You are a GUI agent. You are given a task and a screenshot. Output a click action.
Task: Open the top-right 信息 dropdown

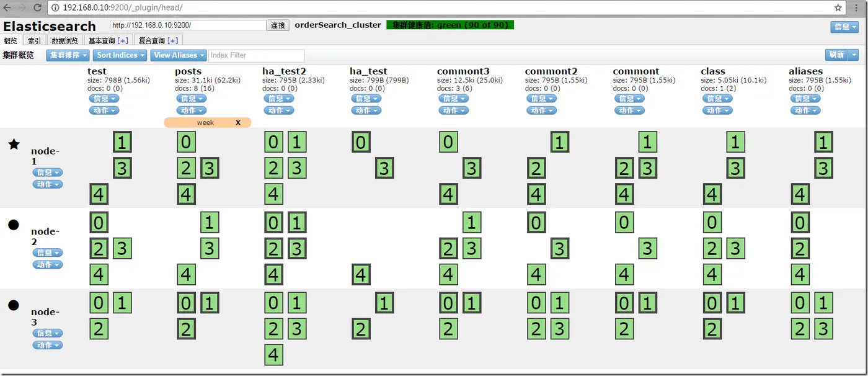[844, 27]
